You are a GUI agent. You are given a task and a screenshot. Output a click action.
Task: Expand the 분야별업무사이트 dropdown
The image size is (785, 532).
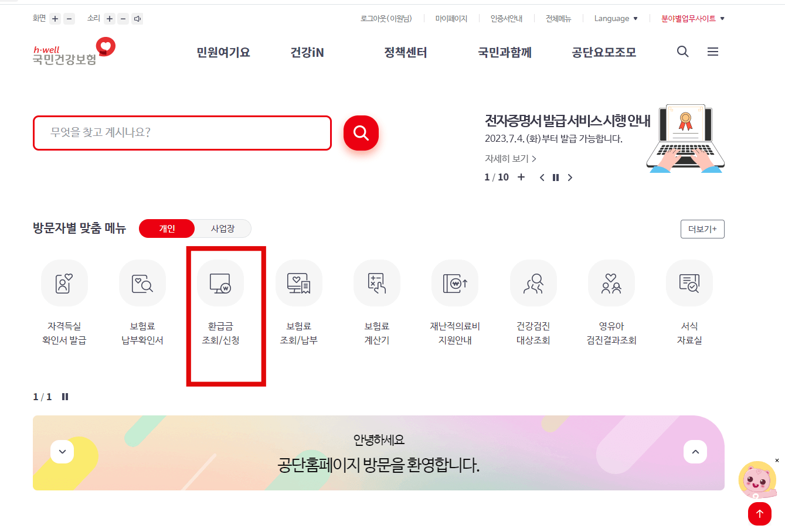[x=692, y=18]
